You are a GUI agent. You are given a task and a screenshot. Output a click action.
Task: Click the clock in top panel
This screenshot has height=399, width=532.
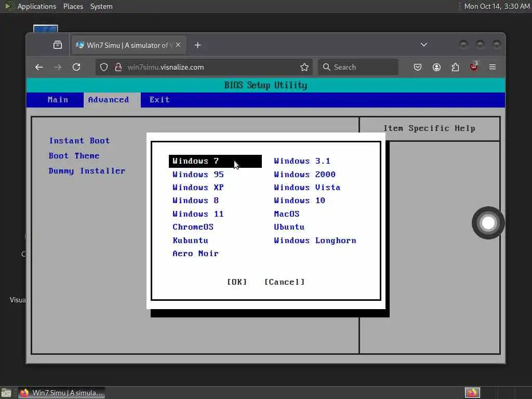[x=497, y=6]
